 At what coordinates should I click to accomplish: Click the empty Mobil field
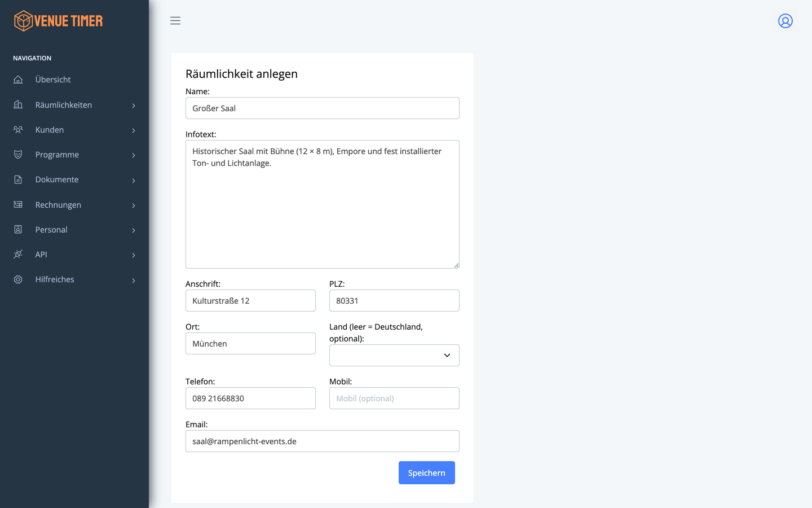[x=394, y=398]
